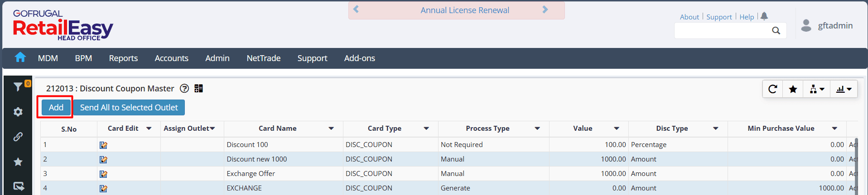Click the settings gear in left sidebar
This screenshot has width=868, height=195.
[x=18, y=112]
